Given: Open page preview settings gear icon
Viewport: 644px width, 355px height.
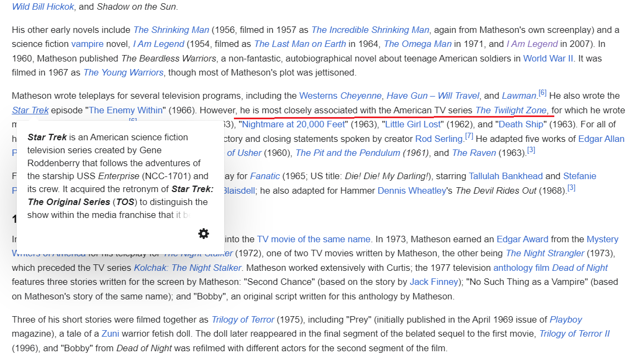Looking at the screenshot, I should [x=204, y=234].
